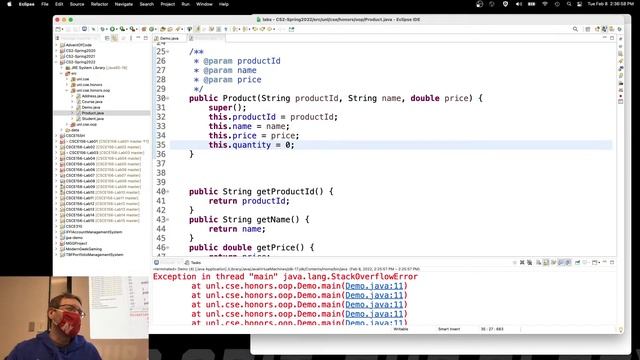Click the Smart Insert status bar entry

click(449, 329)
